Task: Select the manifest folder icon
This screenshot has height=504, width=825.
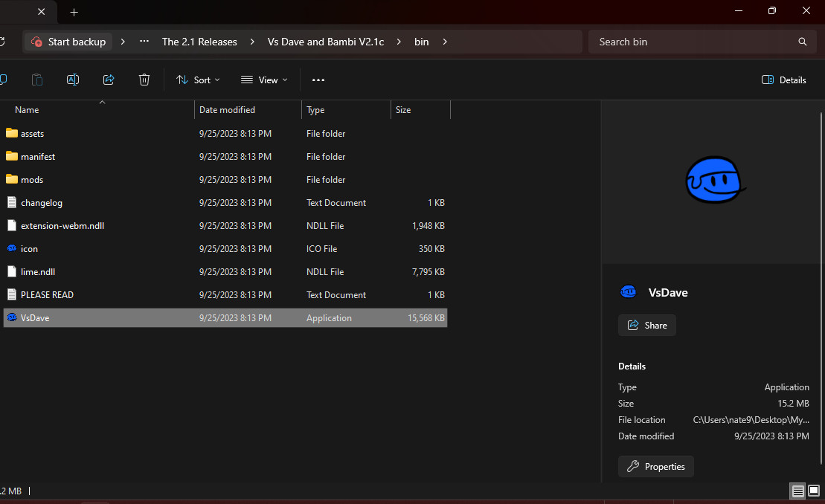Action: pos(12,156)
